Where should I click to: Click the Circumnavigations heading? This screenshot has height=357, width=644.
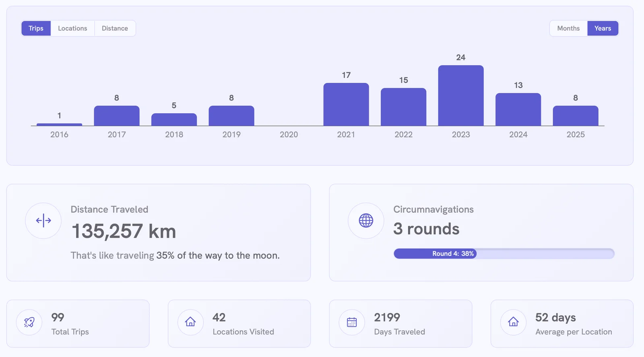(433, 209)
